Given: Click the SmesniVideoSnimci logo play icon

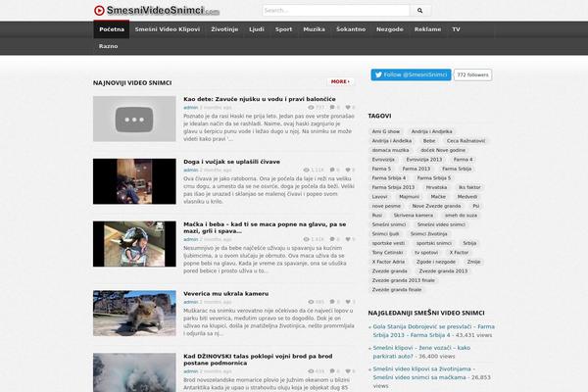Looking at the screenshot, I should (99, 11).
